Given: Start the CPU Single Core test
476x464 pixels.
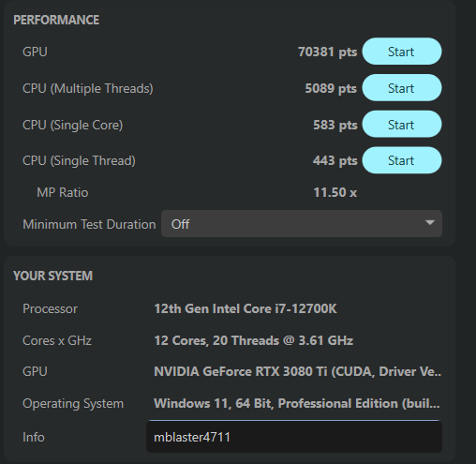Looking at the screenshot, I should coord(402,125).
